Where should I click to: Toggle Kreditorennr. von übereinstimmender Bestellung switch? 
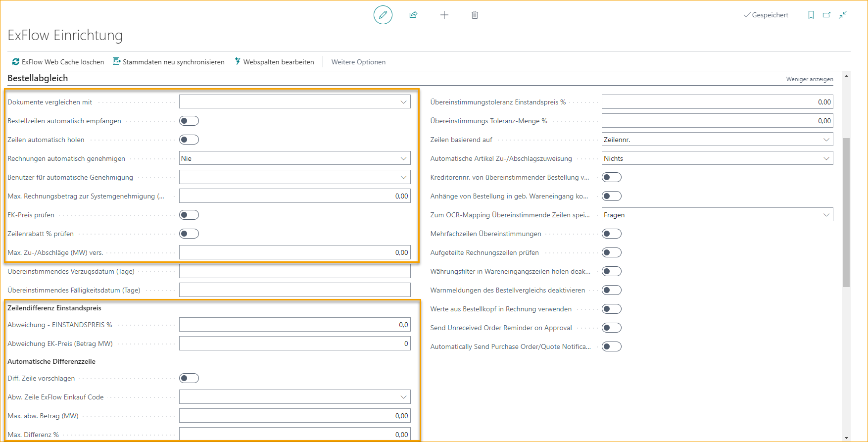point(612,177)
